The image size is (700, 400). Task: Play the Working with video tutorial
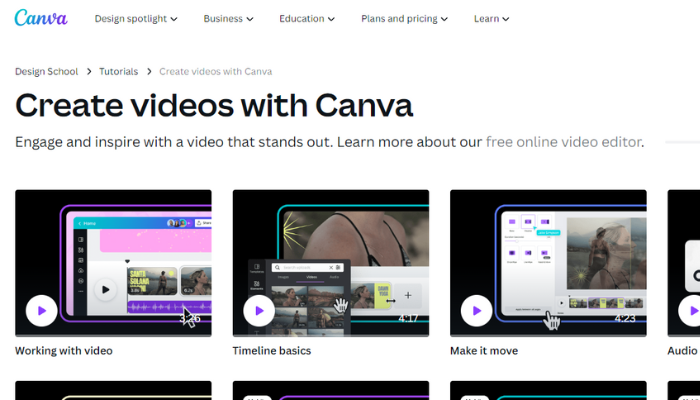tap(42, 311)
